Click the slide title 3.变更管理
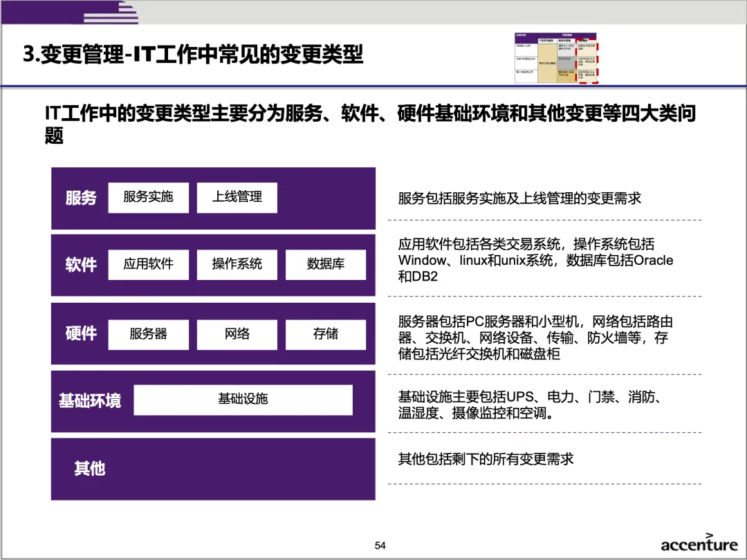The width and height of the screenshot is (747, 560). (193, 54)
